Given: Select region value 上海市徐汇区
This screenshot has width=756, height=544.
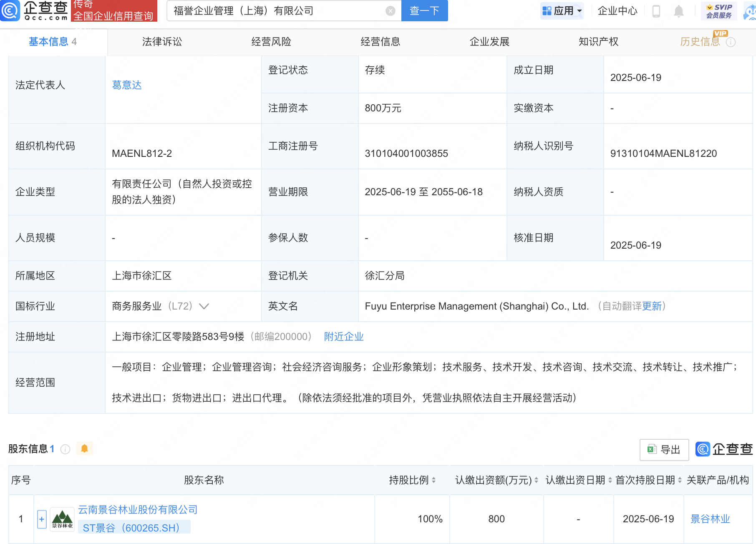Looking at the screenshot, I should pos(142,276).
